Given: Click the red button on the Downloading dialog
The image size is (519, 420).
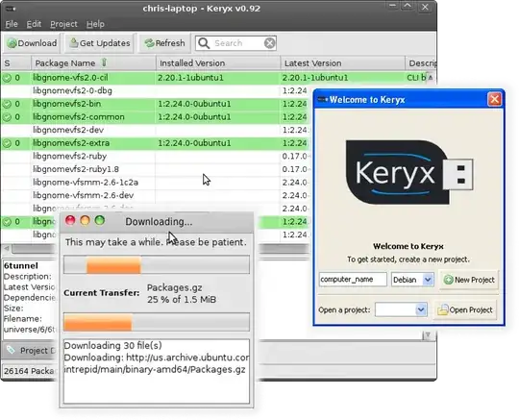Looking at the screenshot, I should coord(70,220).
